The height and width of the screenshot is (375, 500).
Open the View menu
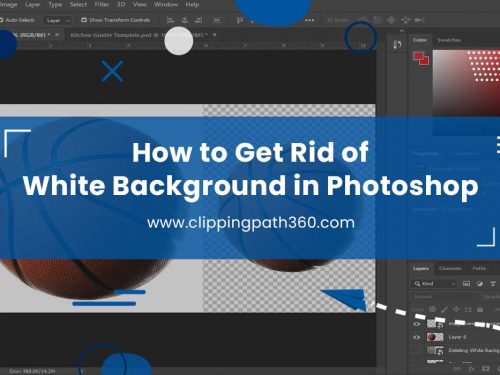click(x=139, y=5)
